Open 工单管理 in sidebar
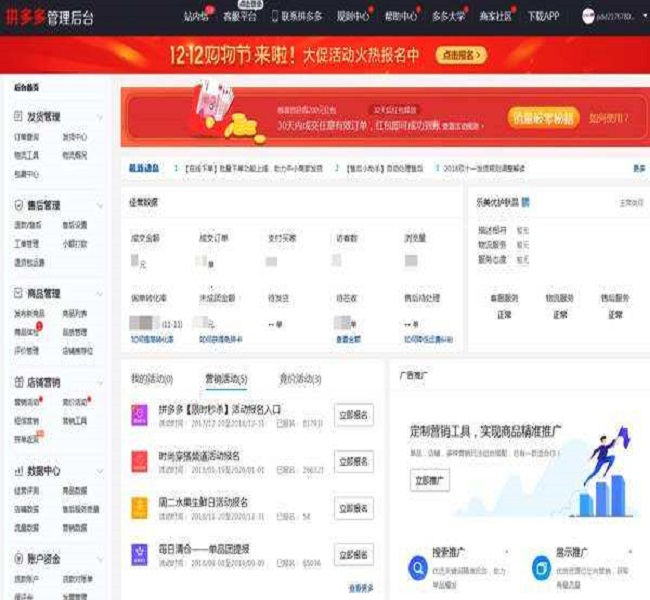 (27, 244)
